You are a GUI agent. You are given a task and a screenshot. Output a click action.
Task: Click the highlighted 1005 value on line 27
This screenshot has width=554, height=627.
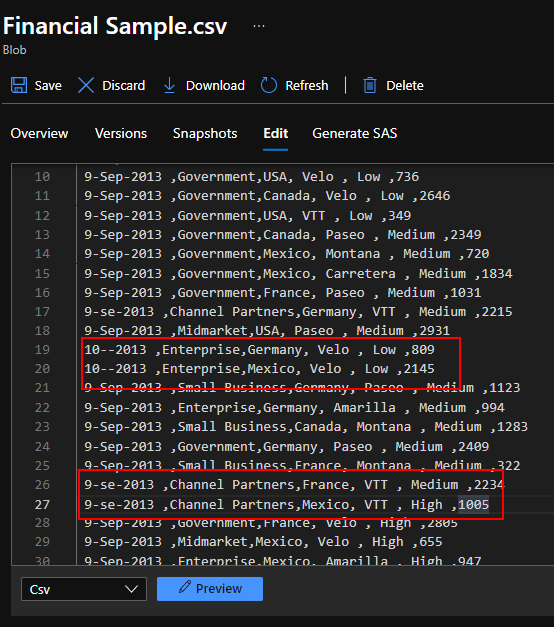474,505
